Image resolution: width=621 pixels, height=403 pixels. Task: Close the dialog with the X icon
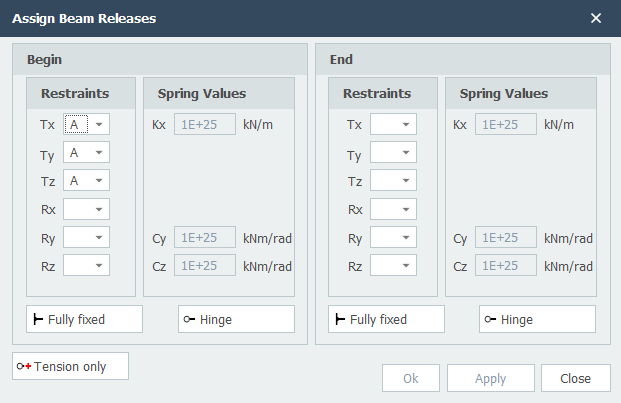[x=596, y=18]
